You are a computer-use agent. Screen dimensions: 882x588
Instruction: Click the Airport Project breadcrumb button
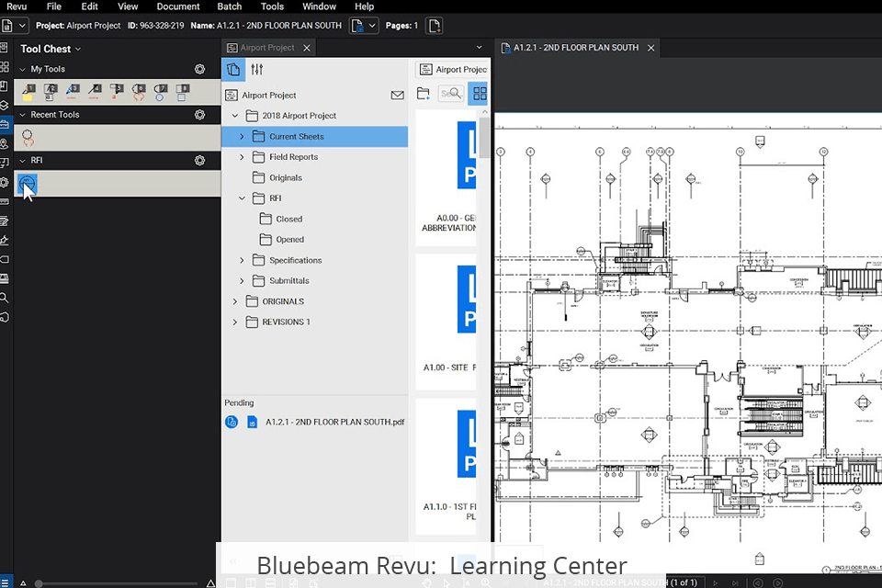(453, 69)
